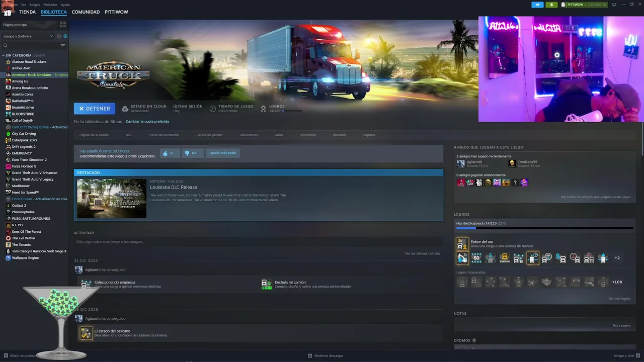Click the download icon by Gestionar descargas
This screenshot has width=644, height=362.
310,355
